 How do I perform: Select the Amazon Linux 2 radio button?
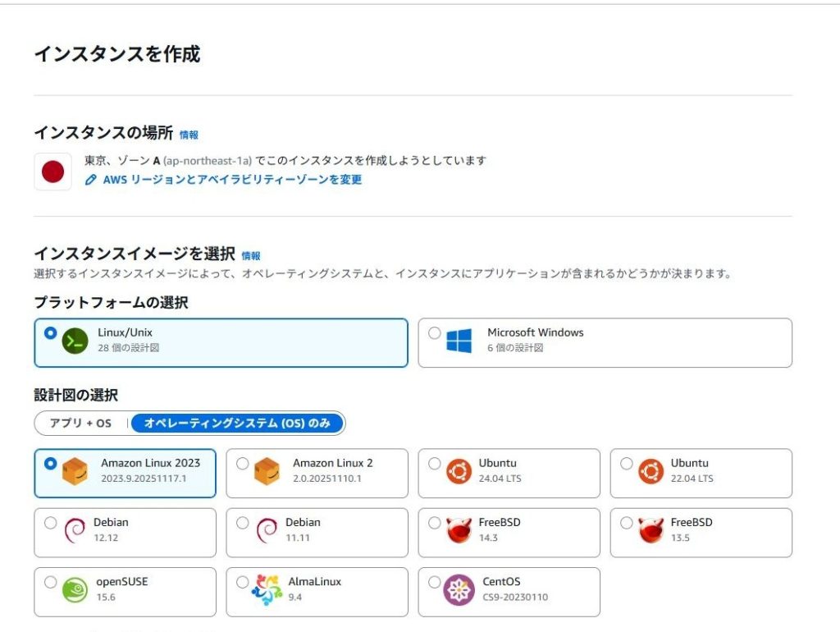242,464
